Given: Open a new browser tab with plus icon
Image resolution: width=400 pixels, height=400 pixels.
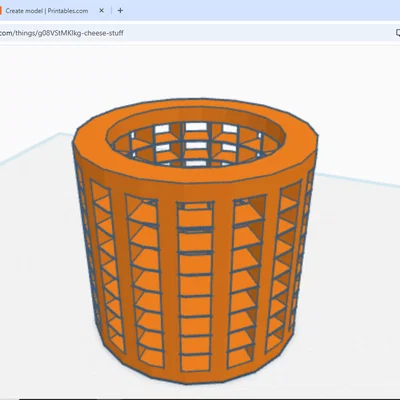Looking at the screenshot, I should (120, 11).
